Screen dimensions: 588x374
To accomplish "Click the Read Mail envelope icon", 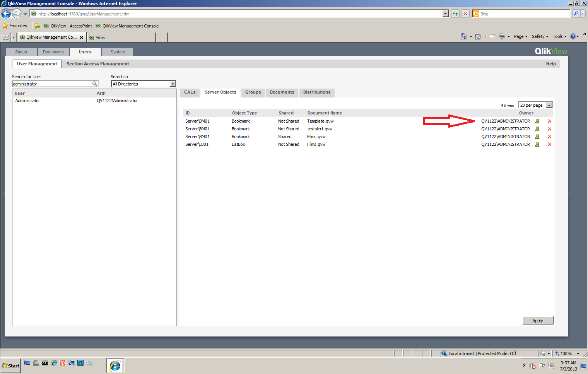I will [492, 37].
